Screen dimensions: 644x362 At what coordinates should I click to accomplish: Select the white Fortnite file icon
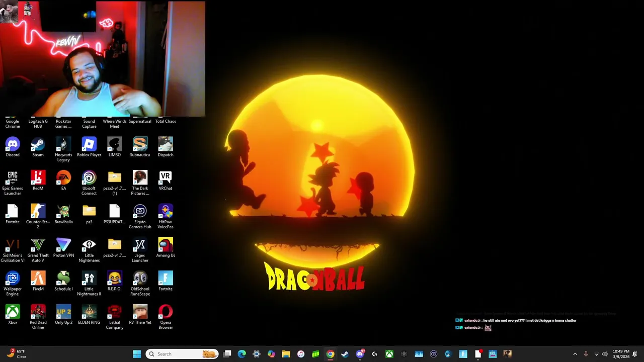click(13, 214)
